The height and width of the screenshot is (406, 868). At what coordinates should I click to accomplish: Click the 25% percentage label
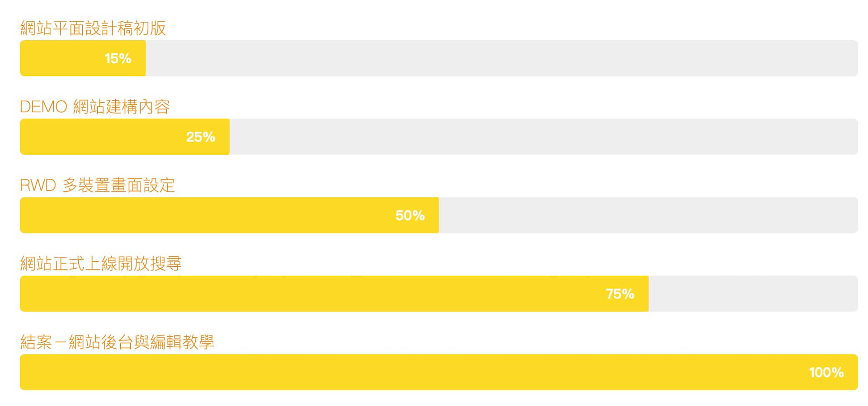click(201, 137)
